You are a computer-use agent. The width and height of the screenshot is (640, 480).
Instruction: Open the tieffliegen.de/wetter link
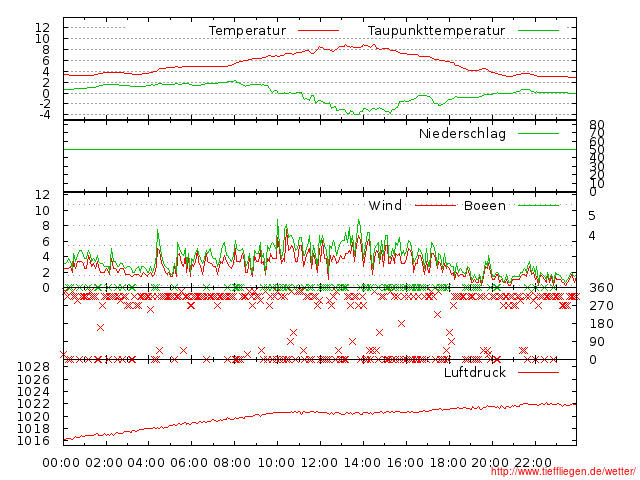[562, 471]
